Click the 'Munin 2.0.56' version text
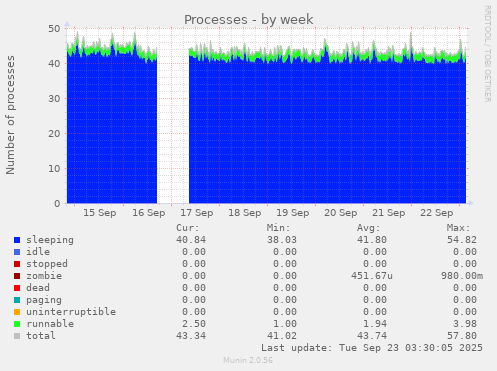 coord(248,360)
